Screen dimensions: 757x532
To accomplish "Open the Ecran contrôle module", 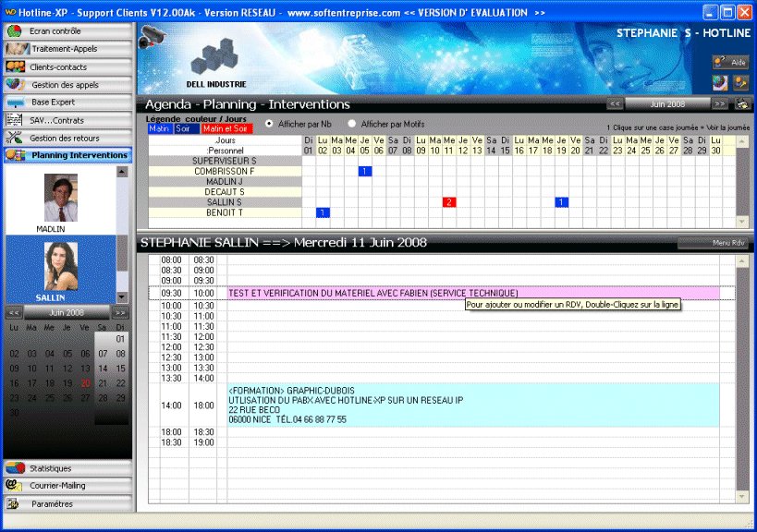I will (x=67, y=31).
